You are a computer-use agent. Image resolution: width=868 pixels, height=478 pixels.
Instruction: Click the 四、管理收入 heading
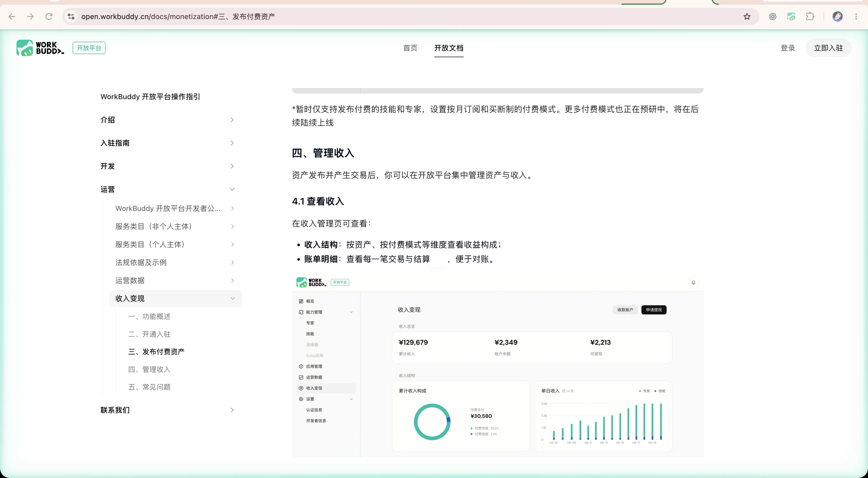323,153
